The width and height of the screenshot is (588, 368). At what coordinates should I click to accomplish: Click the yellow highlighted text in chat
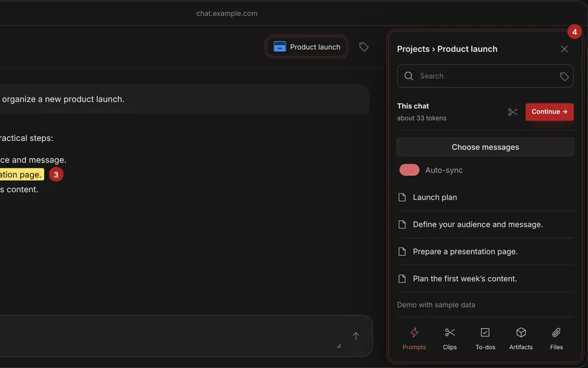click(22, 175)
